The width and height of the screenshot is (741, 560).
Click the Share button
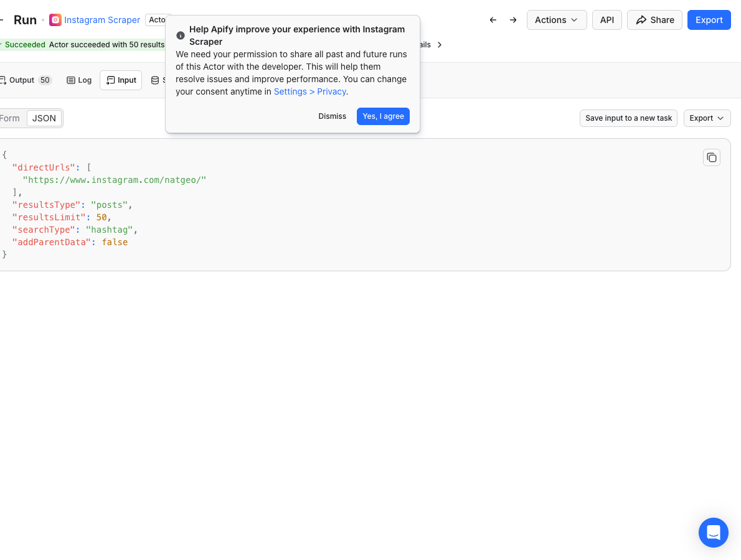coord(654,20)
